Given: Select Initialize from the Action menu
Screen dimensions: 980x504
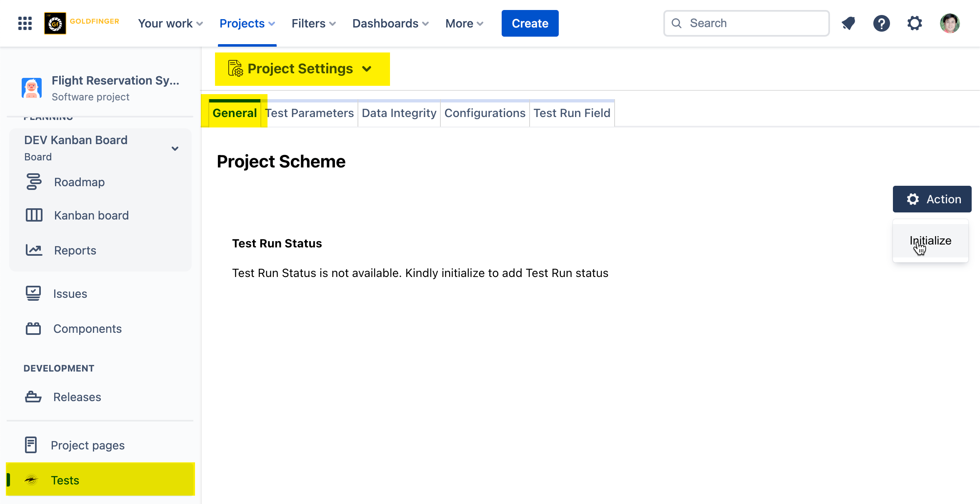Looking at the screenshot, I should pyautogui.click(x=930, y=241).
